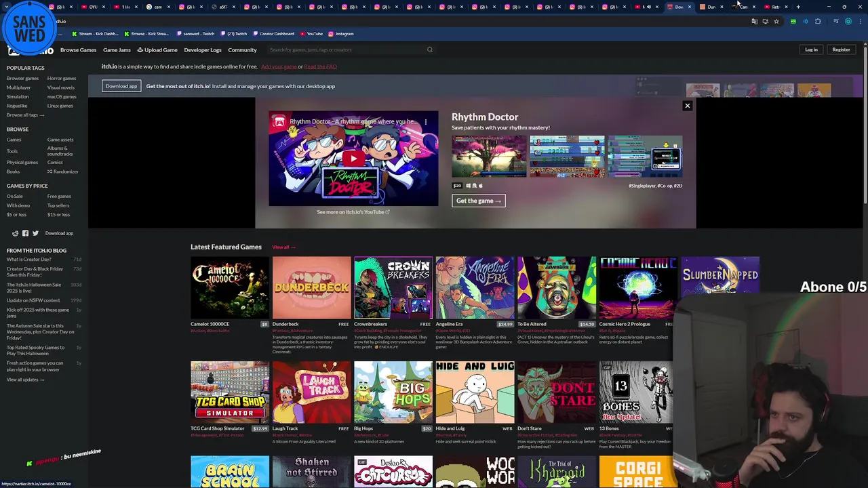The height and width of the screenshot is (488, 868).
Task: Open View all featured games link
Action: coord(283,247)
